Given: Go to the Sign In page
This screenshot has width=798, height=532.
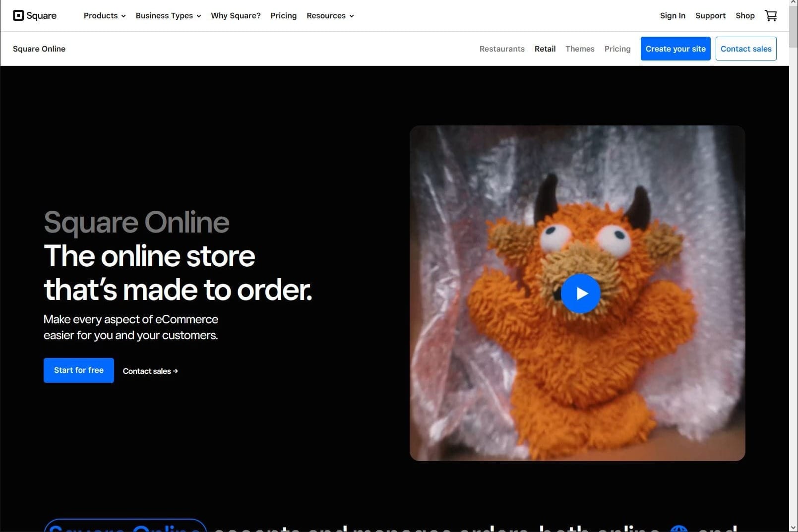Looking at the screenshot, I should point(673,16).
